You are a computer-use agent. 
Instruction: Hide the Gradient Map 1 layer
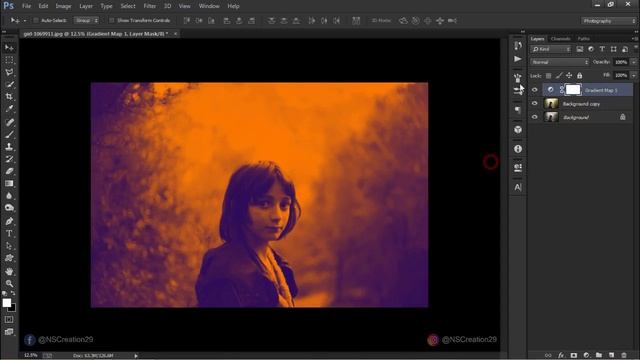[535, 90]
